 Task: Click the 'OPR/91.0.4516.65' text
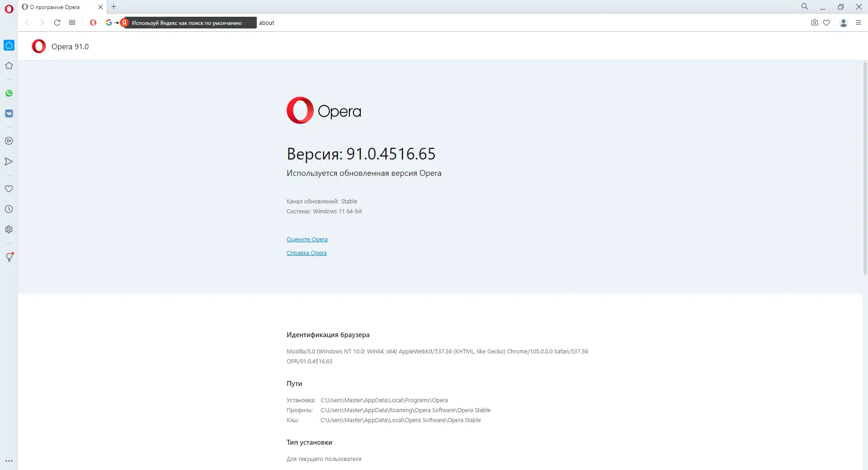(309, 362)
